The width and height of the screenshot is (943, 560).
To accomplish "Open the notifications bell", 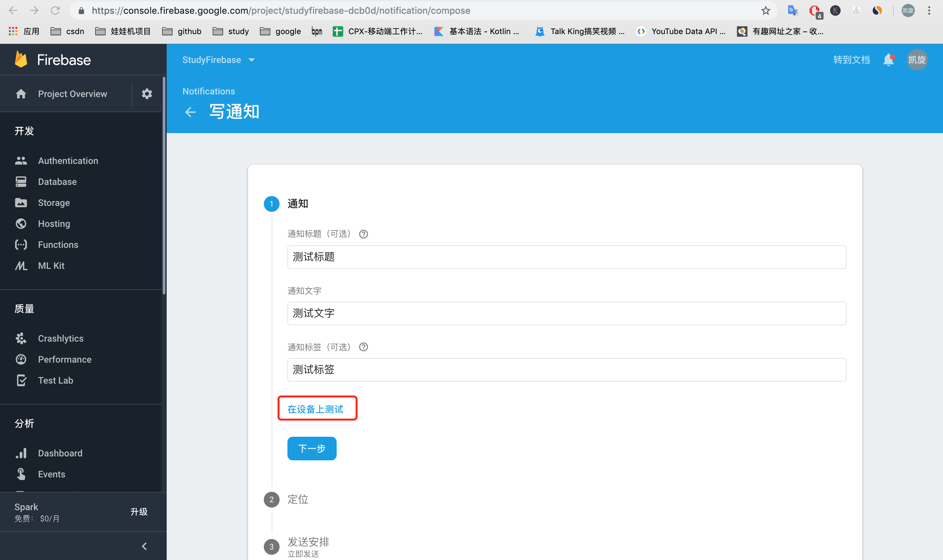I will [888, 60].
